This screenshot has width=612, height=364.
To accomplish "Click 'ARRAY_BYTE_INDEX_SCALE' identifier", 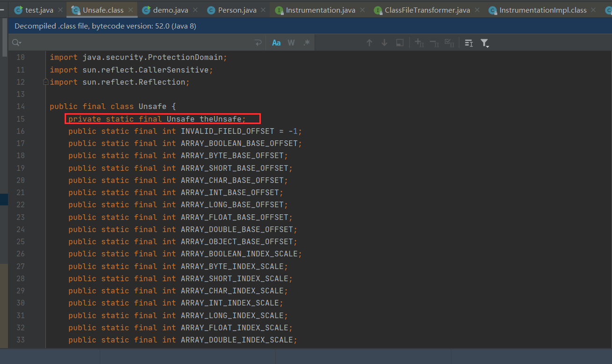I will click(232, 266).
